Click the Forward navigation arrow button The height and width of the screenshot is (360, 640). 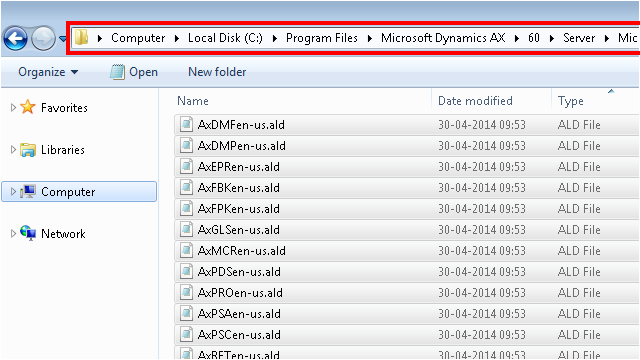(x=43, y=39)
